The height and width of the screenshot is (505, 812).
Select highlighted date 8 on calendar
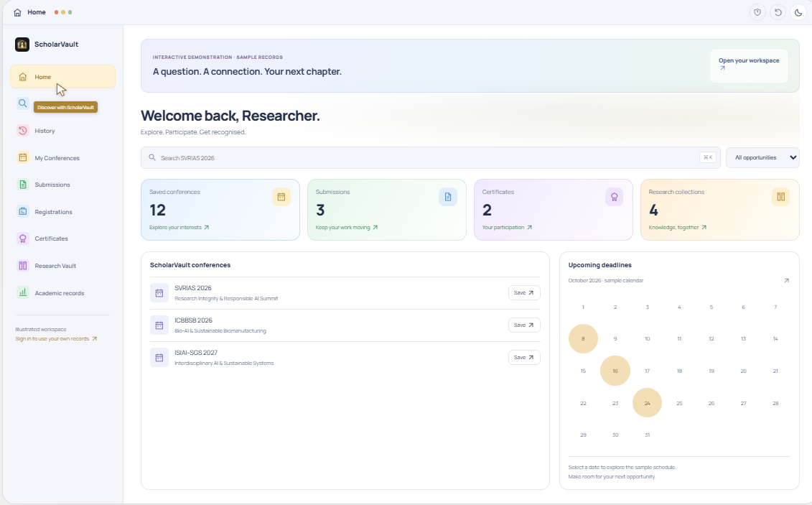(x=583, y=339)
